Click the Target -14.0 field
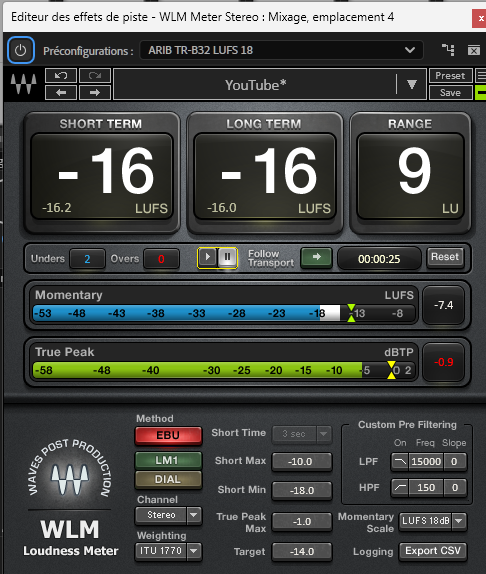This screenshot has width=486, height=574. coord(302,552)
